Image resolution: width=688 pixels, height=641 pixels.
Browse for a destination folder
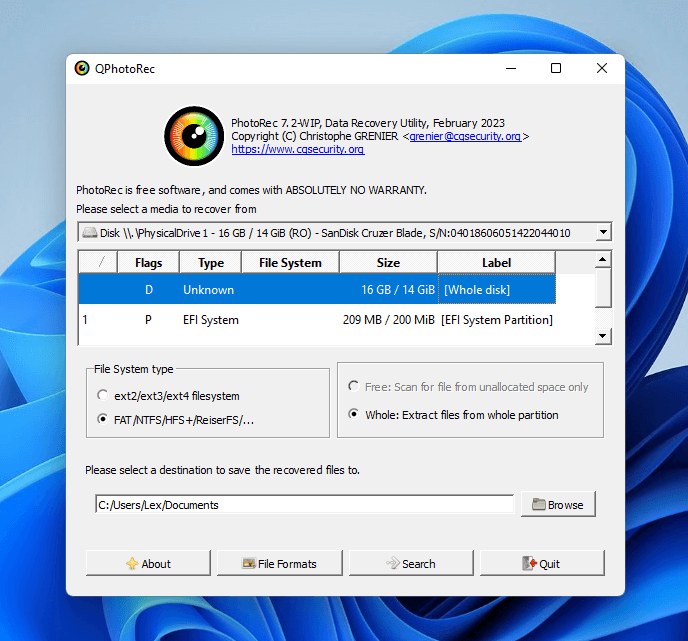[x=558, y=504]
